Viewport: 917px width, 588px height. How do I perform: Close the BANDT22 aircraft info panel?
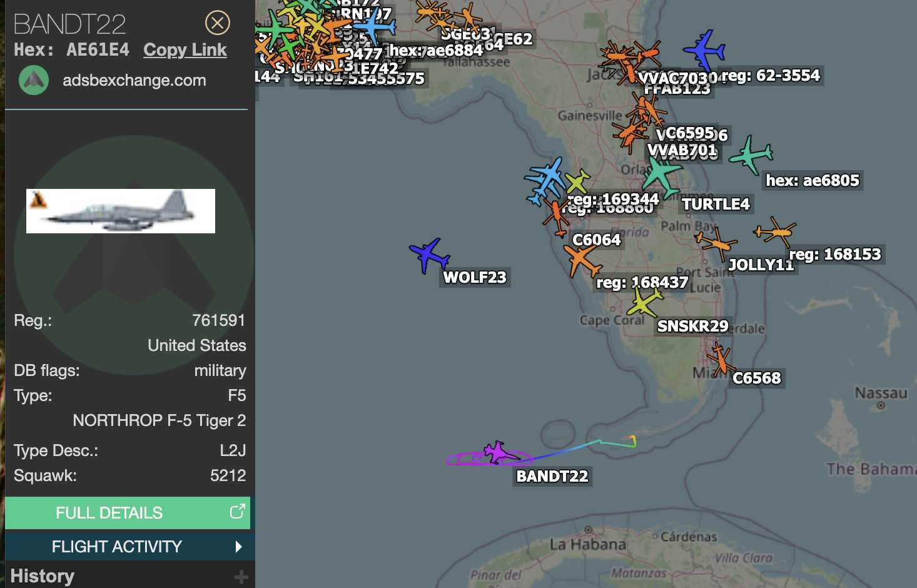(x=218, y=23)
